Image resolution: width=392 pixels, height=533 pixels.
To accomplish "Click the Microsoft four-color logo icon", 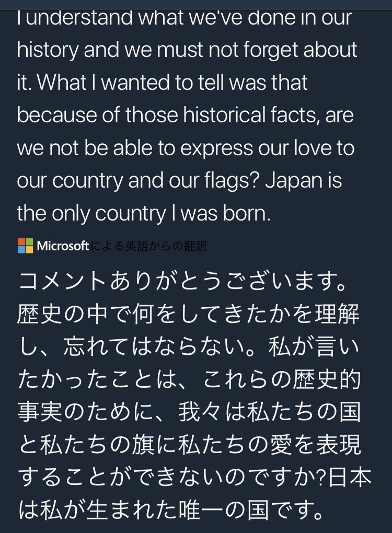I will point(25,246).
